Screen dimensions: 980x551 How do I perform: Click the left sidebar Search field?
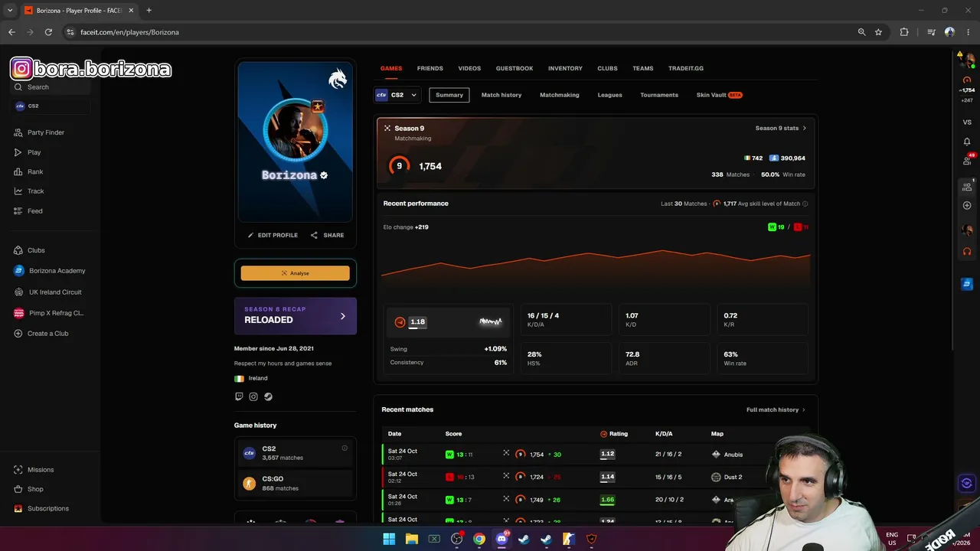[x=51, y=87]
